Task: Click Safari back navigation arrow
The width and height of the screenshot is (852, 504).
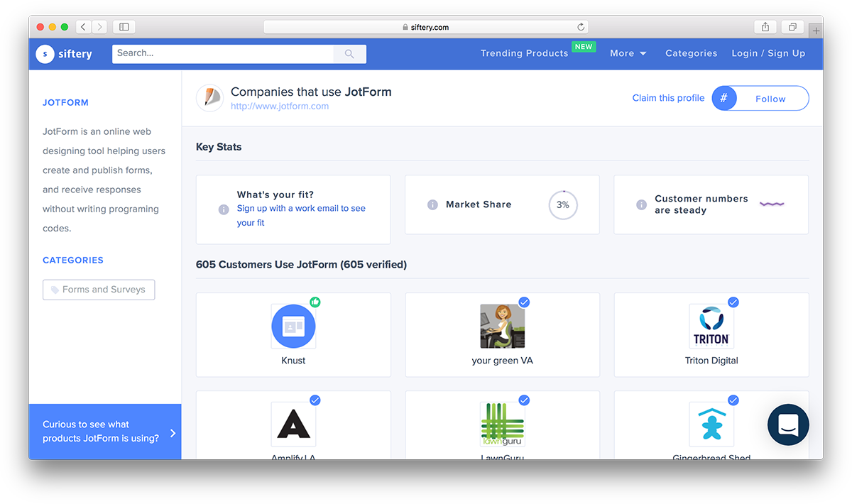Action: point(84,27)
